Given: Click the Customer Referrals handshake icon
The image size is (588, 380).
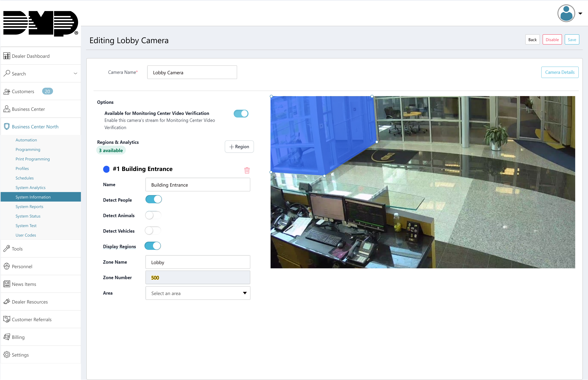Looking at the screenshot, I should 7,319.
